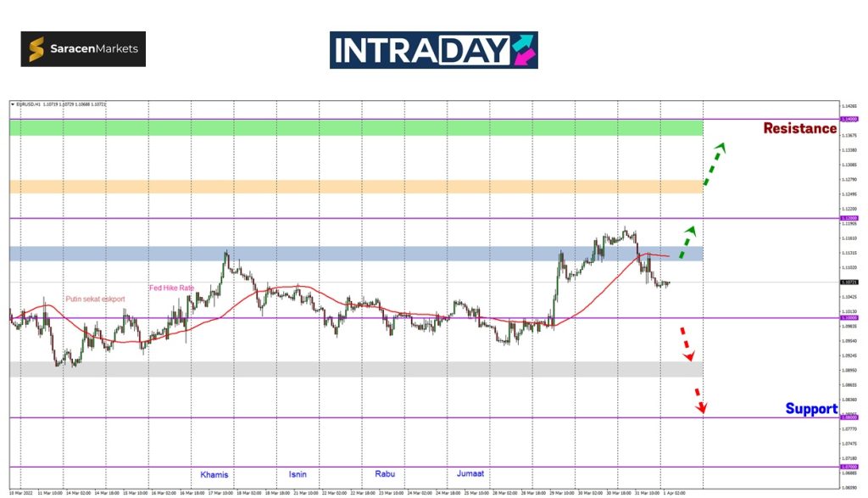Click the Saracen Markets logo
Viewport: 868px width, 498px height.
83,49
